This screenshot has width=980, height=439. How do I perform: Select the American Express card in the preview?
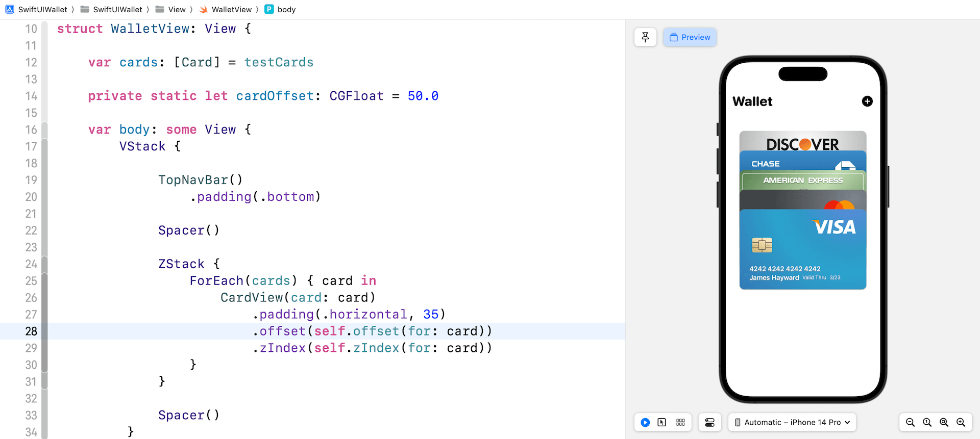803,180
